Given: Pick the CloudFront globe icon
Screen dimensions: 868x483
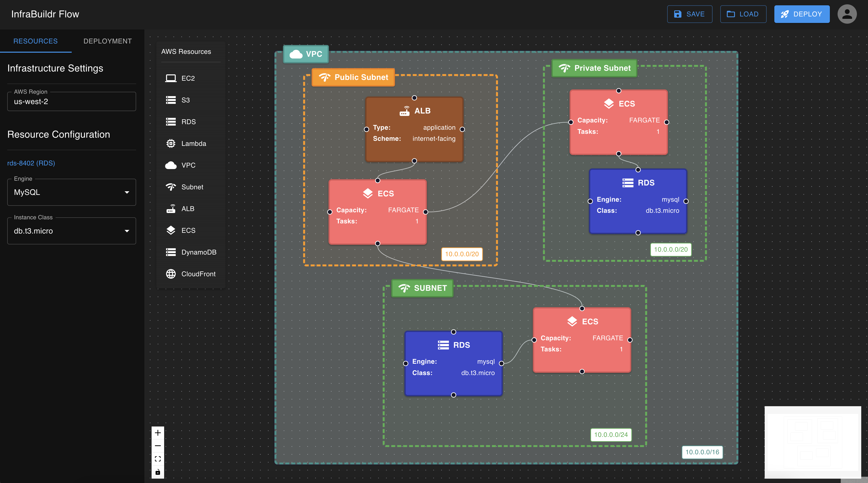Looking at the screenshot, I should [x=171, y=274].
